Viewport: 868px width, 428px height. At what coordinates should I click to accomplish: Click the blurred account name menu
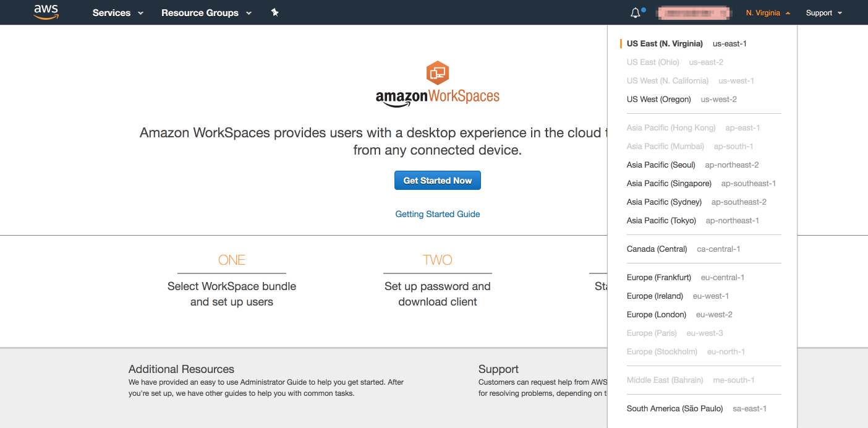(694, 13)
